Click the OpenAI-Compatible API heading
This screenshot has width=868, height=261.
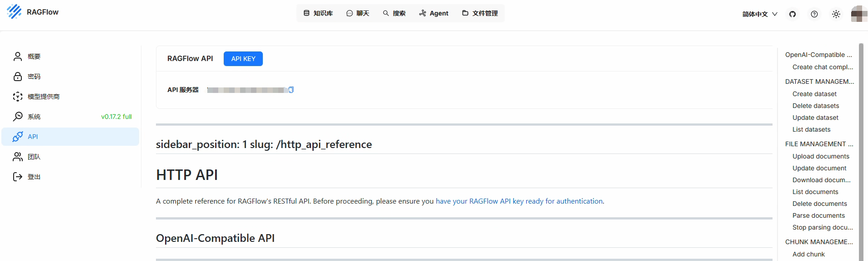click(215, 238)
